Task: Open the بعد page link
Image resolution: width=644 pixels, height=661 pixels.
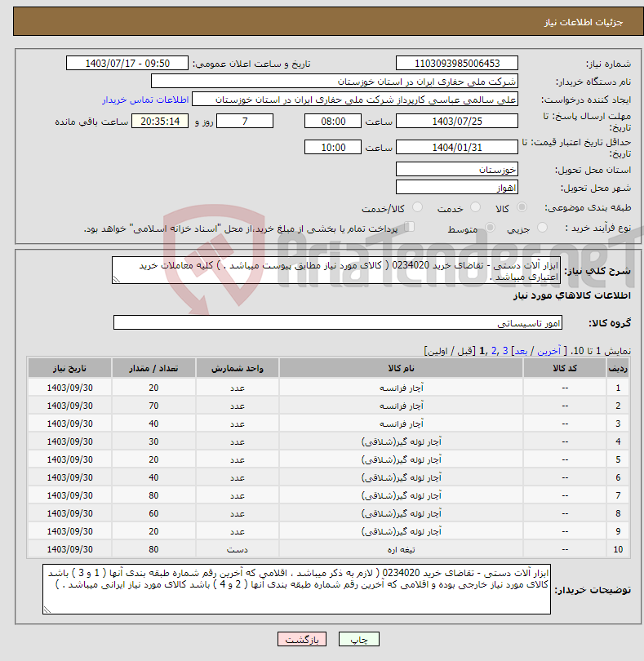Action: pyautogui.click(x=521, y=351)
